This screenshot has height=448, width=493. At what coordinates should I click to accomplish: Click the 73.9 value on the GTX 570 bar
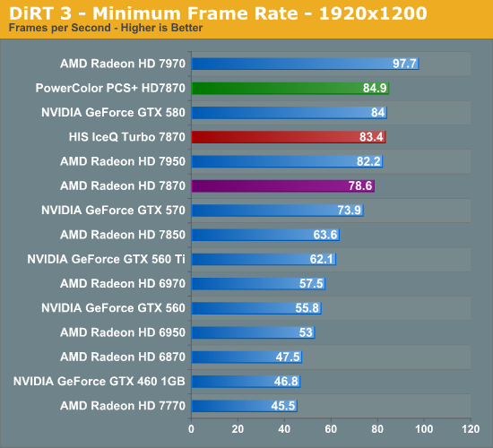coord(350,211)
